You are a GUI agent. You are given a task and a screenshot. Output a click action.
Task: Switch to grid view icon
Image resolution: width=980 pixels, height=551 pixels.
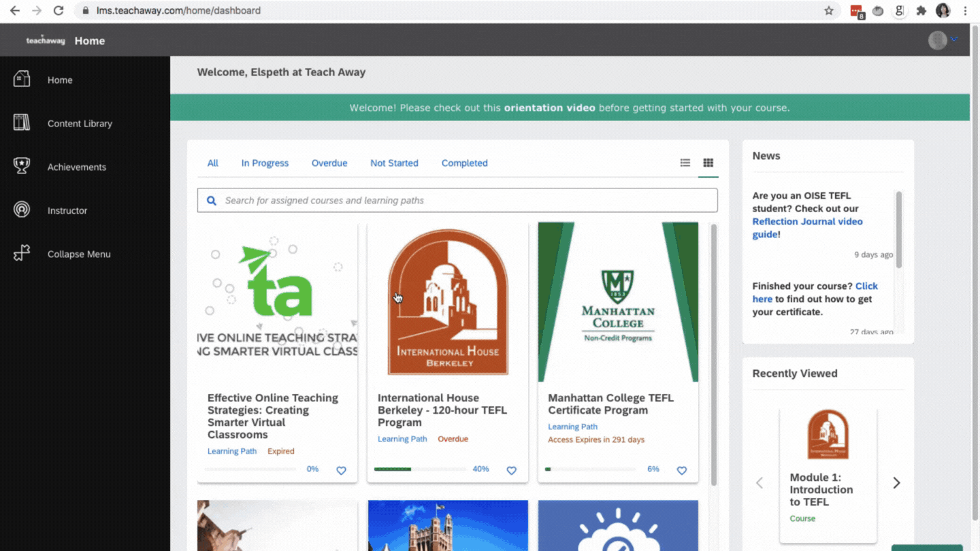(708, 163)
